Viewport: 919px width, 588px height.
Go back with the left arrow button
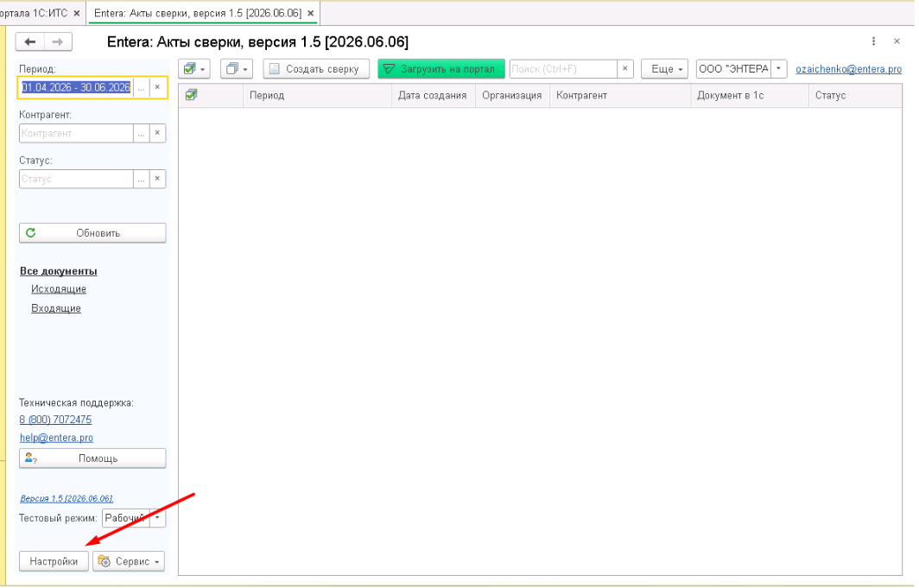pos(30,41)
